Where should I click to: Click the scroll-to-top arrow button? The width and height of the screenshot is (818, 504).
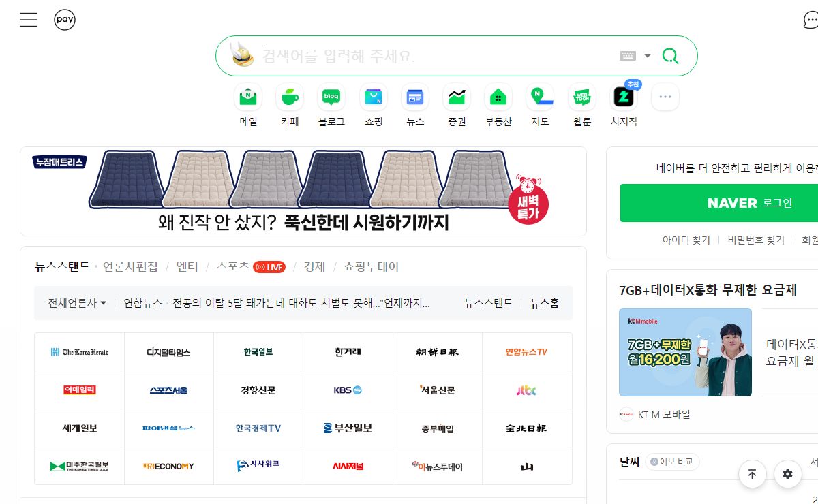click(x=753, y=474)
